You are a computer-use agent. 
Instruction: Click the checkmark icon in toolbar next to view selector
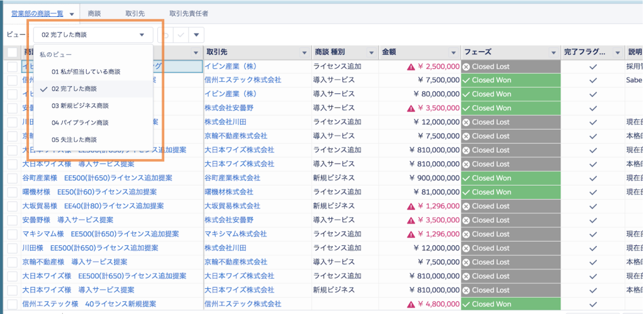[182, 35]
